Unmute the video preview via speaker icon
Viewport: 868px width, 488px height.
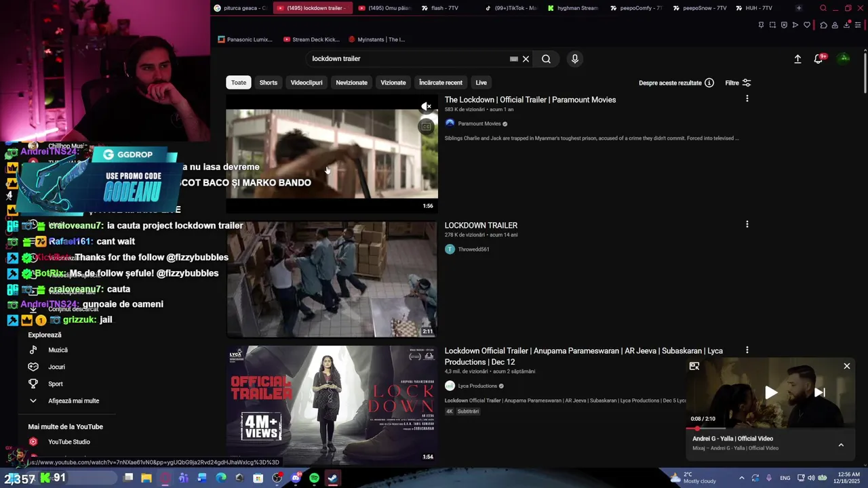coord(426,106)
